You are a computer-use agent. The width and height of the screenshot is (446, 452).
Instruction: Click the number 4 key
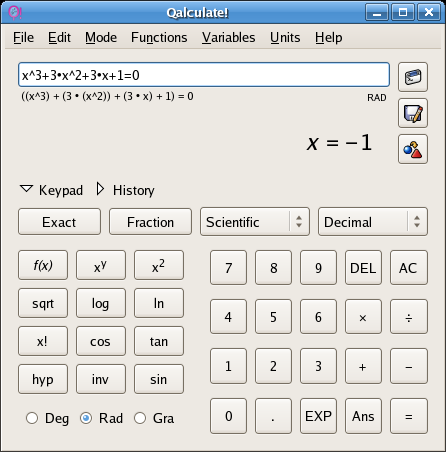coord(228,317)
